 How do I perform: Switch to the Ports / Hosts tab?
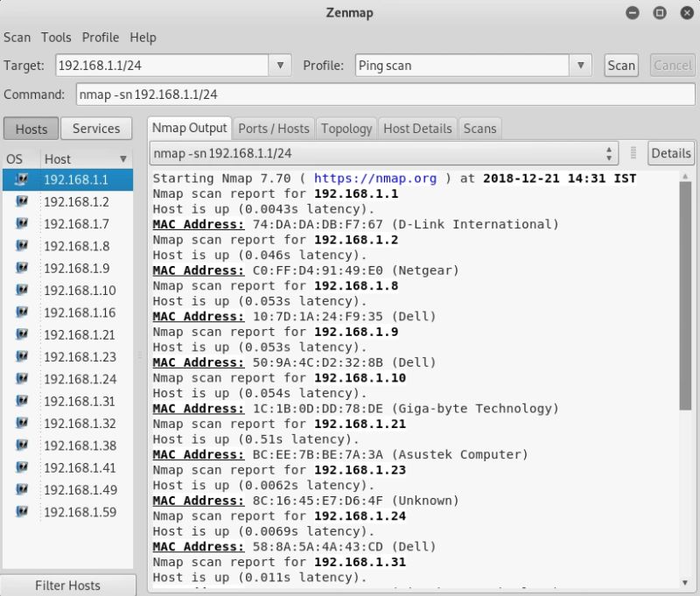tap(274, 129)
